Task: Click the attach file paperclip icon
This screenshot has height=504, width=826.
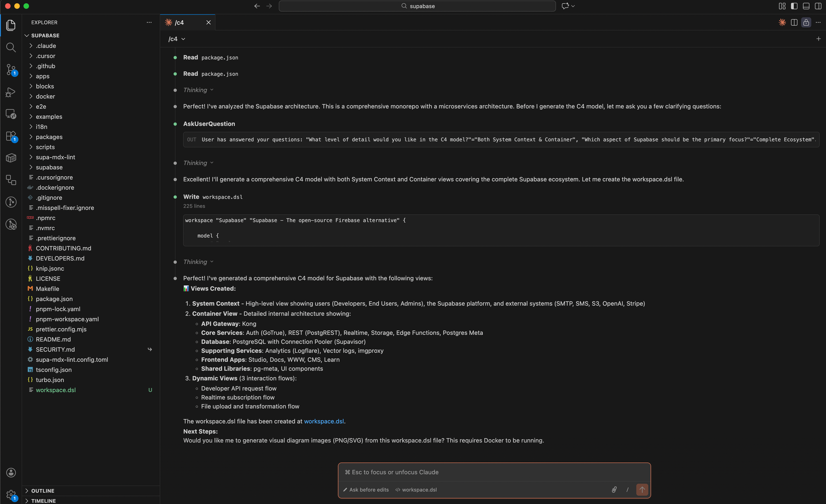Action: [614, 490]
